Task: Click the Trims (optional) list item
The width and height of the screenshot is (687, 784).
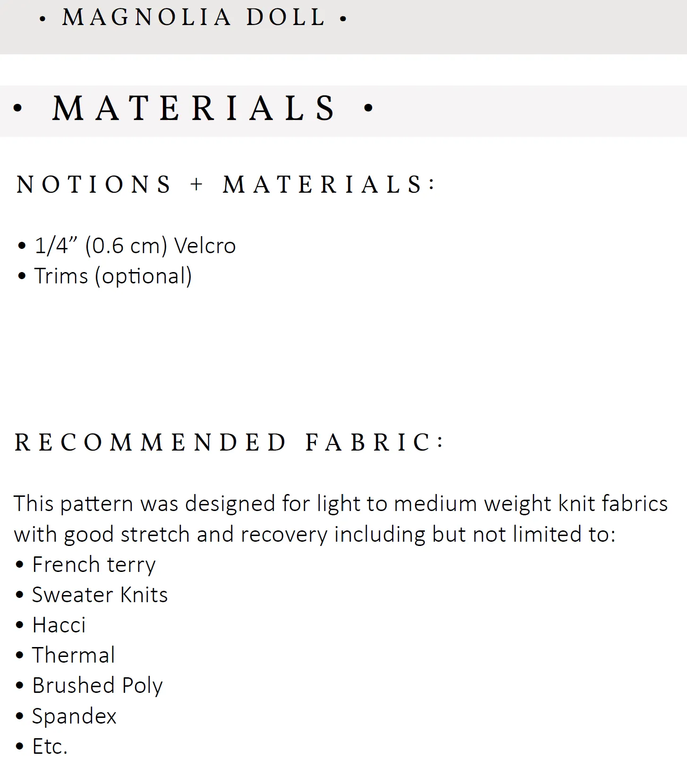Action: click(113, 276)
